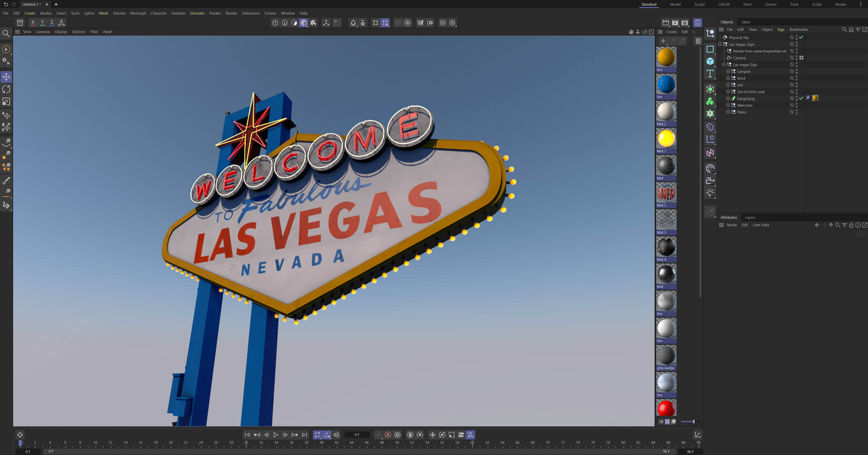Select the Rotate tool in left toolbar

click(6, 89)
